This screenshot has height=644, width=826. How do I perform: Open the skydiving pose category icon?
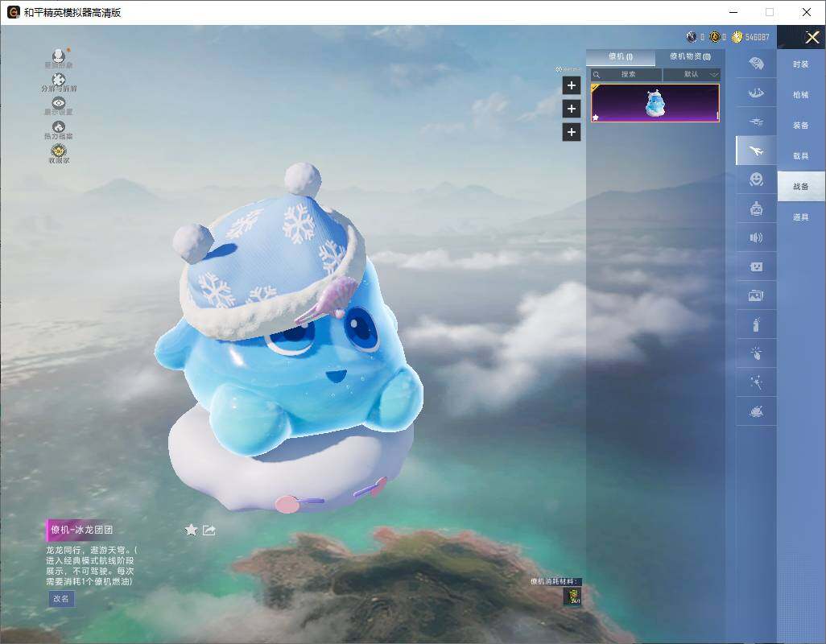coord(757,93)
